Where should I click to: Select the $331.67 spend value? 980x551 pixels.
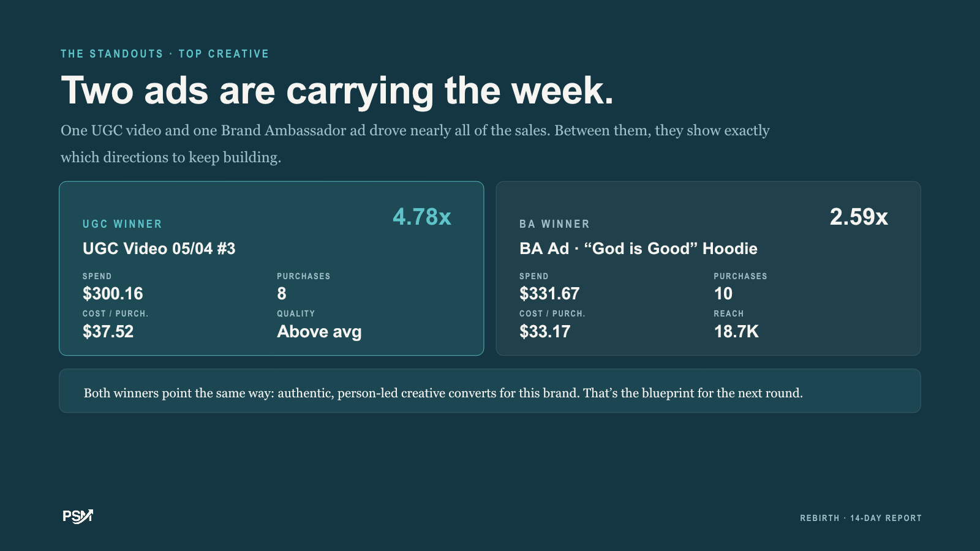point(549,294)
